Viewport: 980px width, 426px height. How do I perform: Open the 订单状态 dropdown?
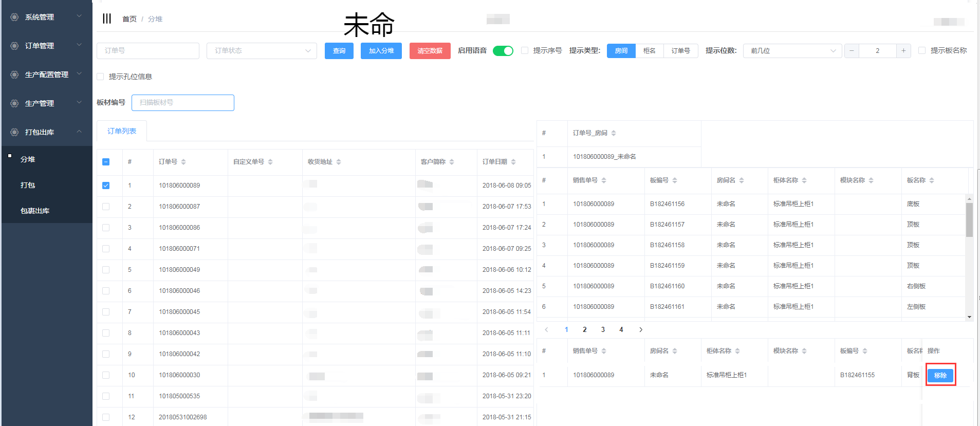[x=262, y=51]
